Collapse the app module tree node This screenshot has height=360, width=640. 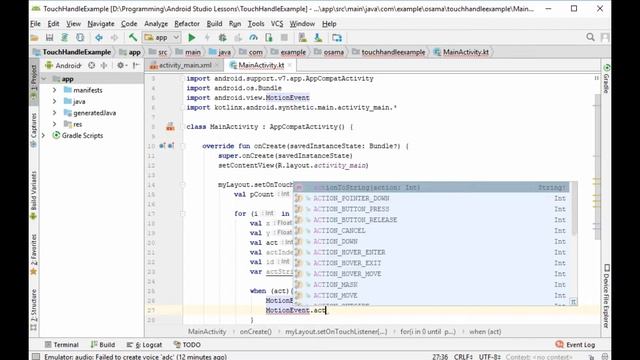pos(44,79)
